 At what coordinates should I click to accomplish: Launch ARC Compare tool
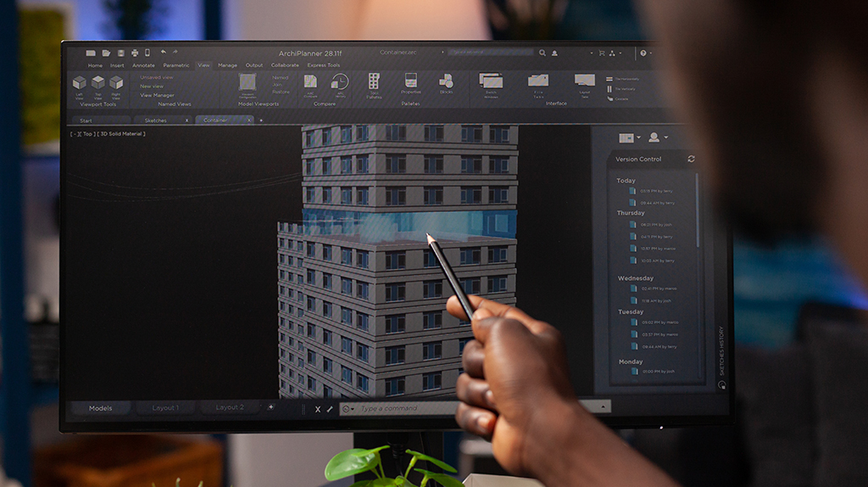pos(310,82)
